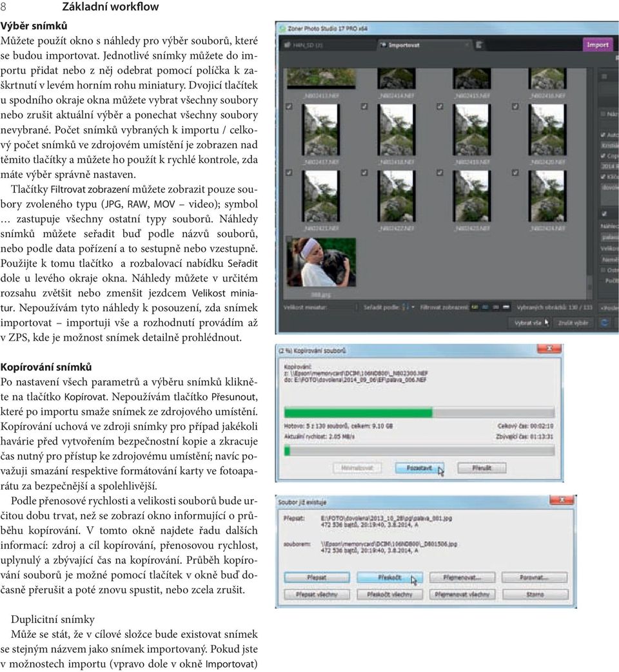Tick the checkbox on the girl-with-dog photo
The height and width of the screenshot is (672, 619).
click(289, 239)
